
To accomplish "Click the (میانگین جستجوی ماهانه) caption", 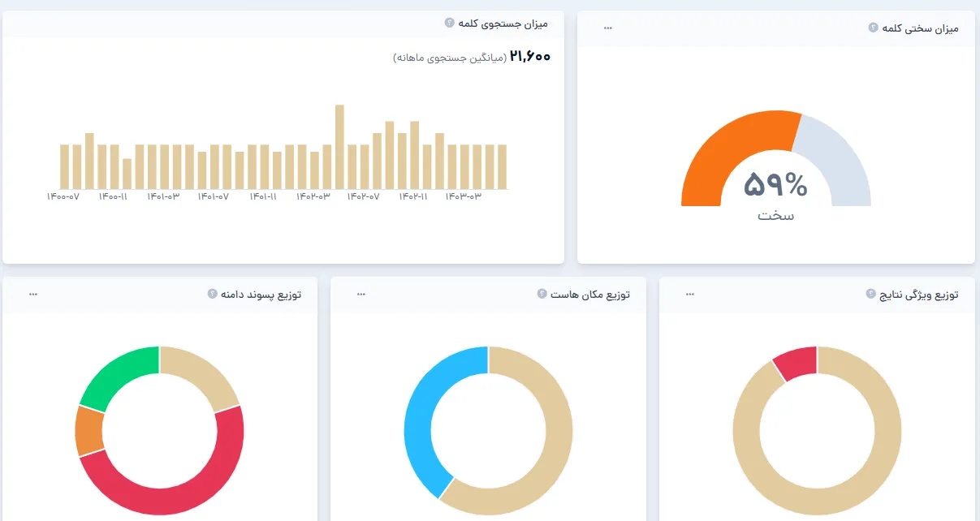I will pos(450,58).
